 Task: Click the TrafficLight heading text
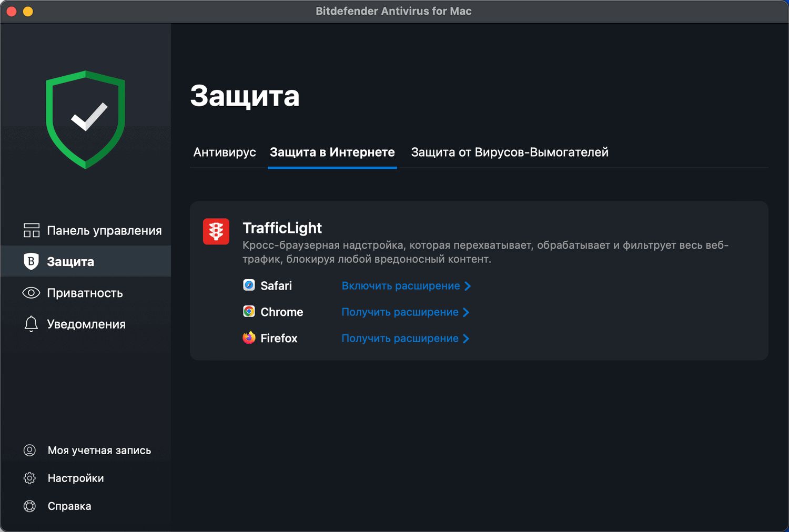282,228
